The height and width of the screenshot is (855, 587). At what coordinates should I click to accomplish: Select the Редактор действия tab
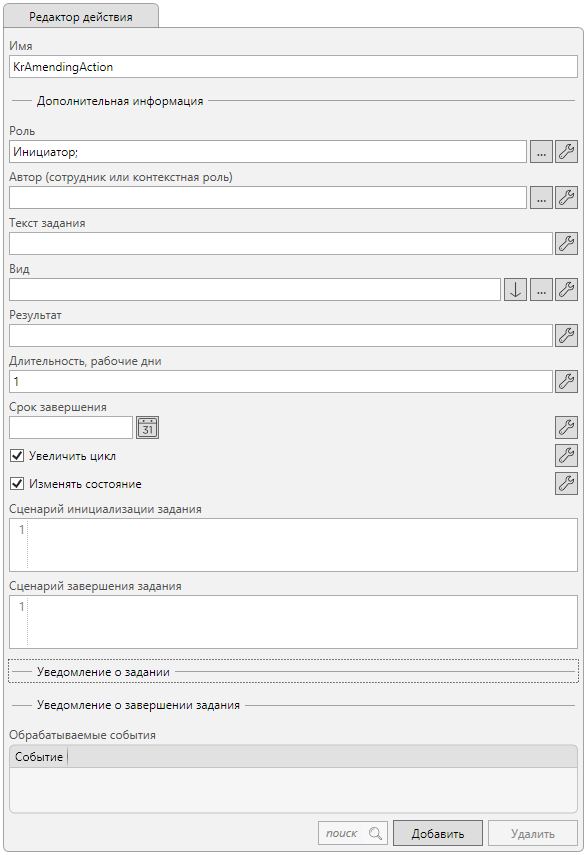[x=81, y=16]
